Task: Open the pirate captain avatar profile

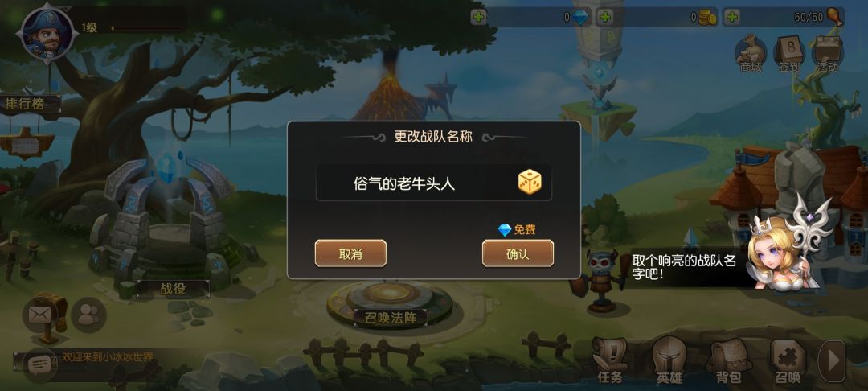Action: tap(47, 34)
